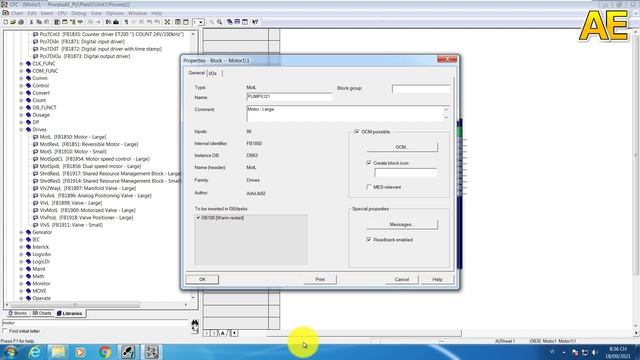Click the New chart toolbar icon
The height and width of the screenshot is (360, 640).
[x=6, y=22]
